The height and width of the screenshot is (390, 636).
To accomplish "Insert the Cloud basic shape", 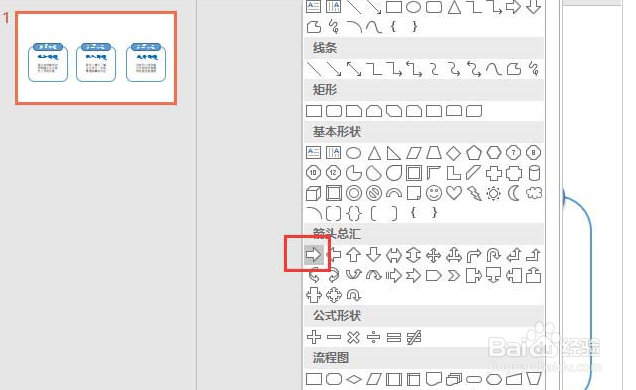I will tap(534, 193).
